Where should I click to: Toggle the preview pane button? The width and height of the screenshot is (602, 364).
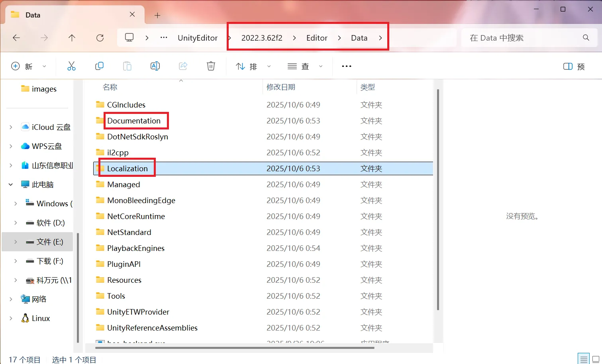pyautogui.click(x=574, y=67)
